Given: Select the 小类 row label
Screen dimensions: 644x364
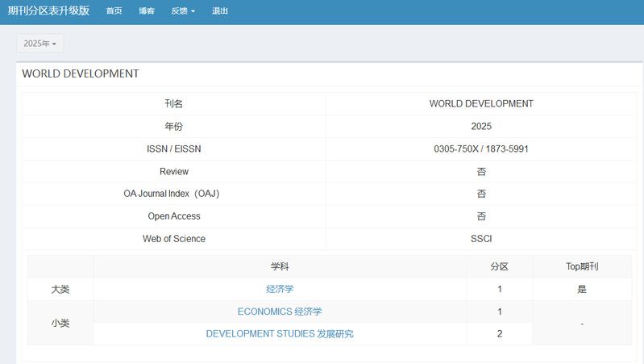Looking at the screenshot, I should pos(60,323).
